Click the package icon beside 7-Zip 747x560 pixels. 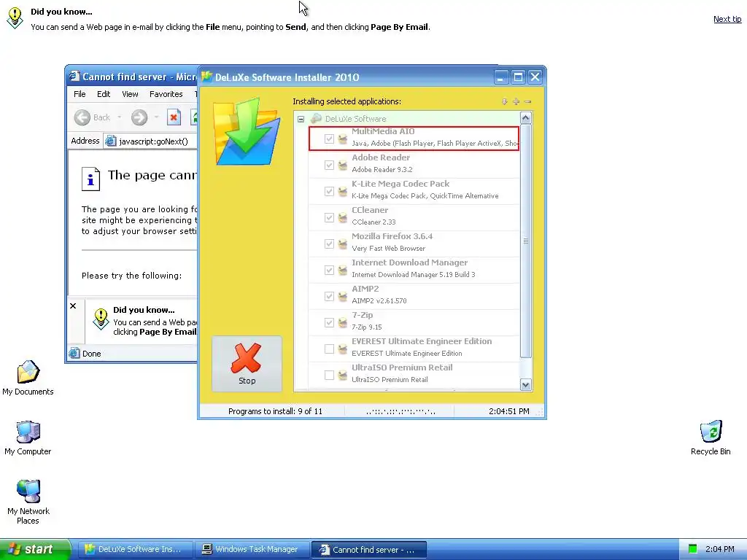[x=343, y=322]
